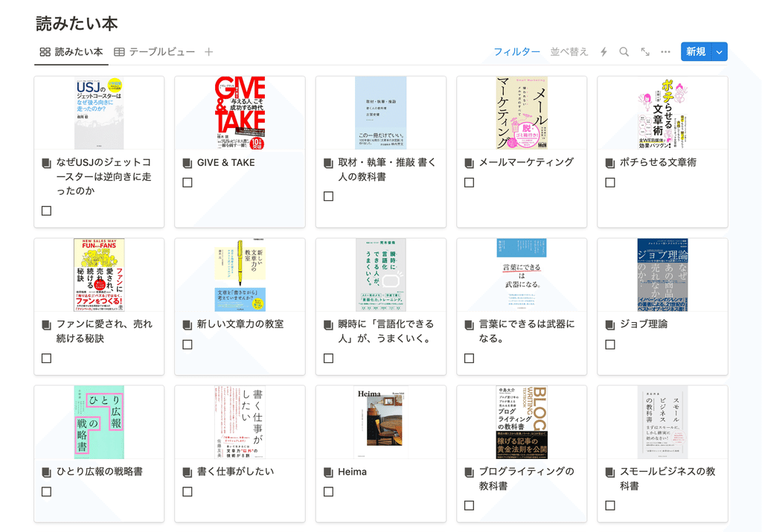
Task: Check the box on GIVE & TAKE card
Action: click(187, 183)
